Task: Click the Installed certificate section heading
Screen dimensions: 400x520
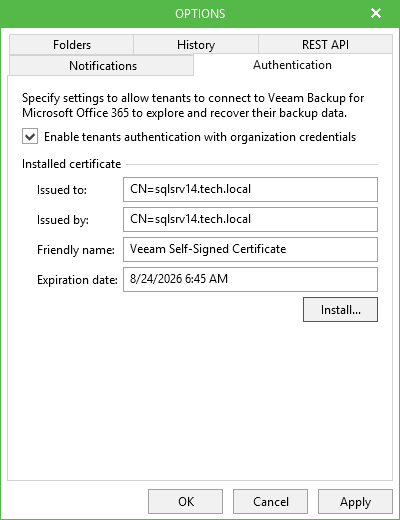Action: 71,164
